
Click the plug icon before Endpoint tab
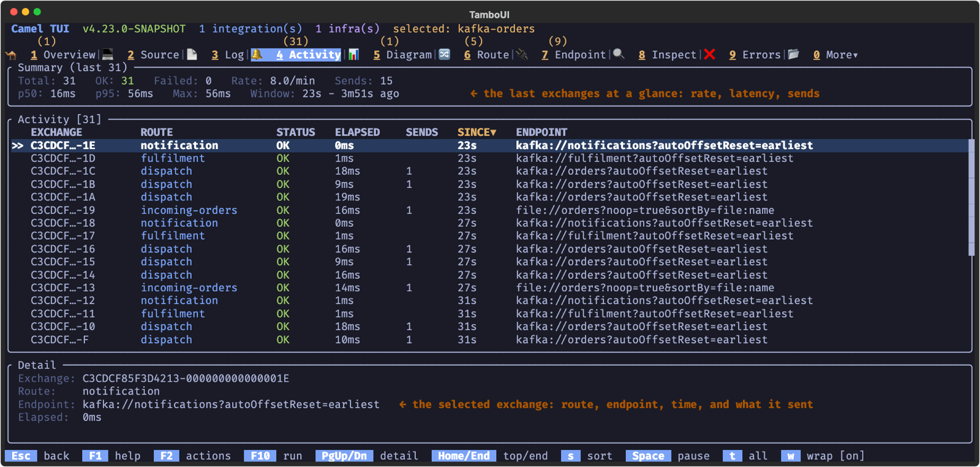(x=522, y=55)
